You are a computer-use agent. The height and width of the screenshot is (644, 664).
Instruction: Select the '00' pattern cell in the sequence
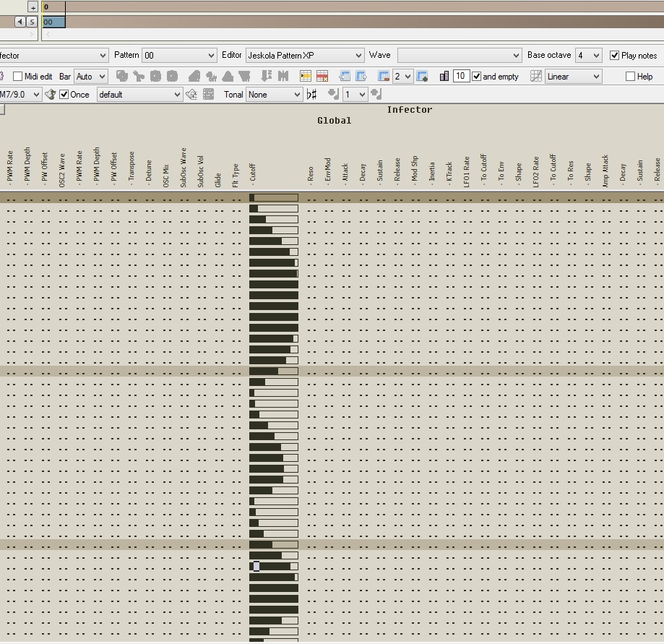[x=53, y=22]
